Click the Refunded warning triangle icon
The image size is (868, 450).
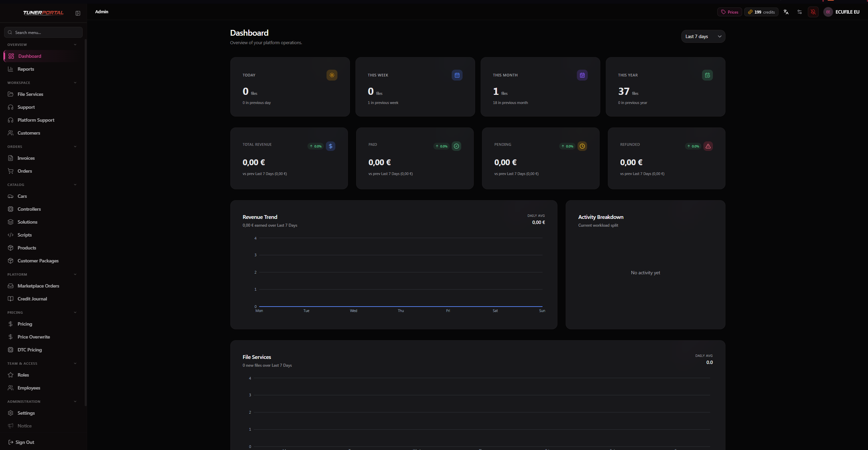pos(708,146)
